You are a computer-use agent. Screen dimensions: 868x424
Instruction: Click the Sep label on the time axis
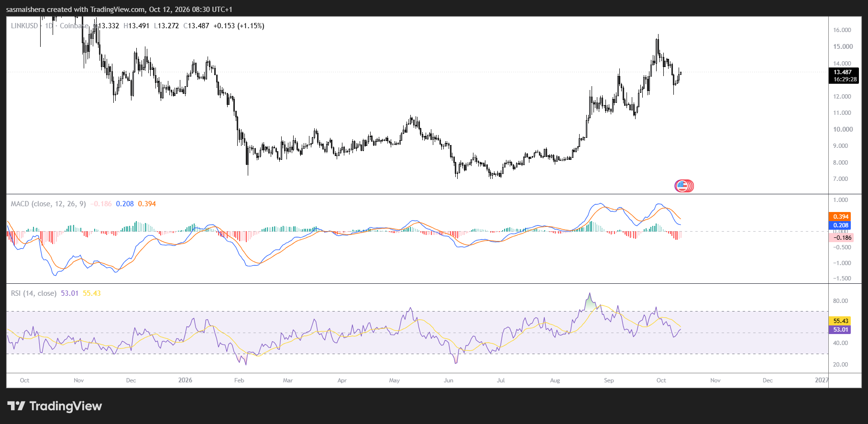(x=609, y=380)
